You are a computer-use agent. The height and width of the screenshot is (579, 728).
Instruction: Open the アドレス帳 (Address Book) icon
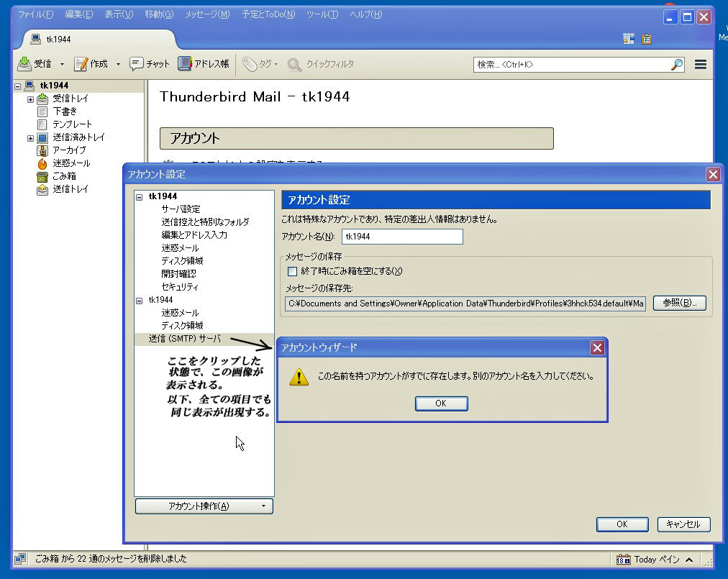[x=185, y=64]
